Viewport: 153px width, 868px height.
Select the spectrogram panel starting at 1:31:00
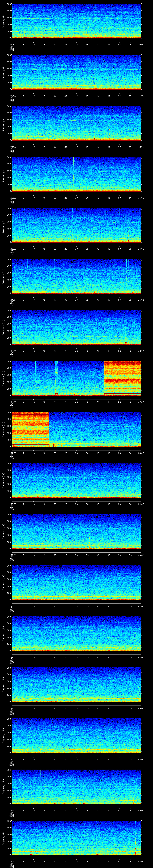click(76, 123)
